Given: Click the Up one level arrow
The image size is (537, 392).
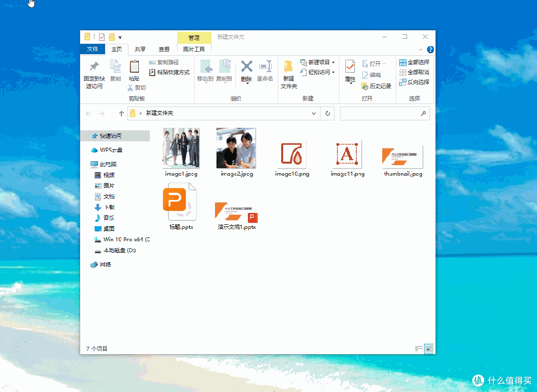Looking at the screenshot, I should tap(121, 113).
